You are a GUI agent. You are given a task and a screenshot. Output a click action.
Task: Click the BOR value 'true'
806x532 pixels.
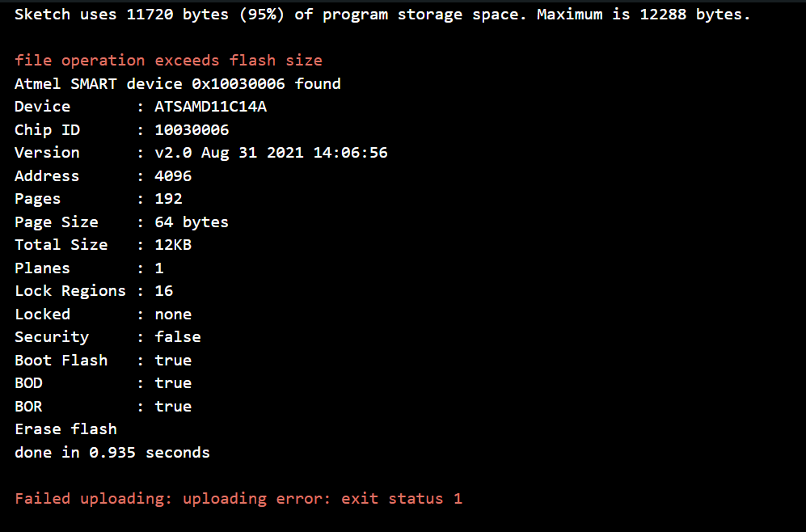point(173,407)
